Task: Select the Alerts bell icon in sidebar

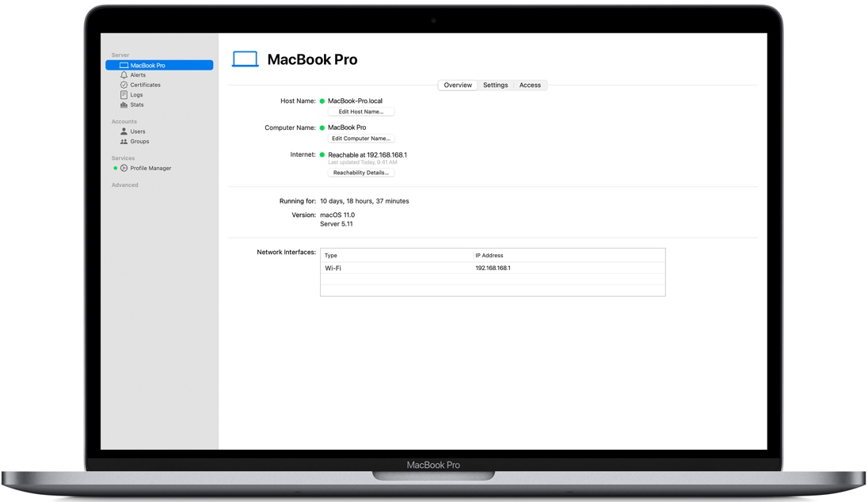Action: [x=124, y=74]
